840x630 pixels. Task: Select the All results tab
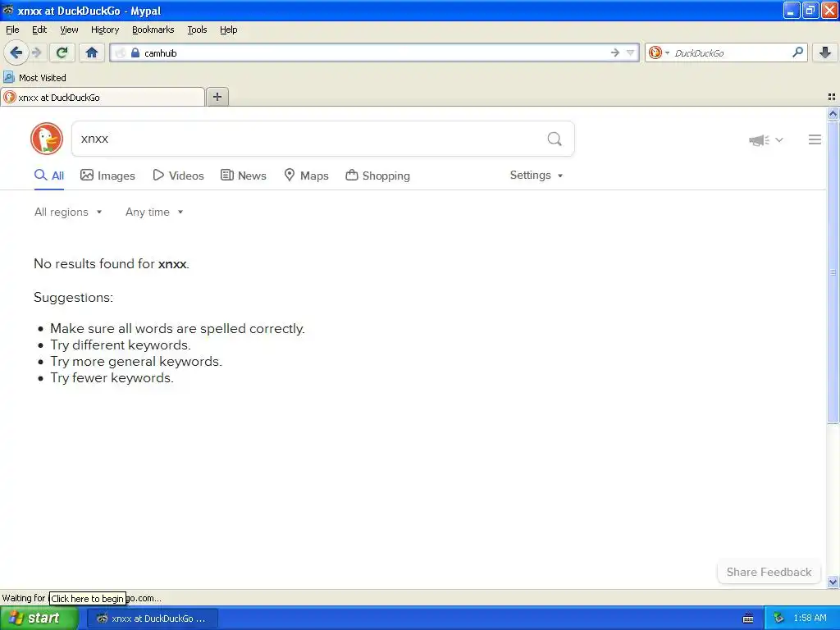49,176
